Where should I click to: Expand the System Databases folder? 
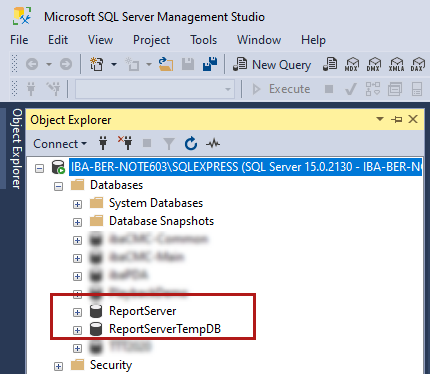77,204
